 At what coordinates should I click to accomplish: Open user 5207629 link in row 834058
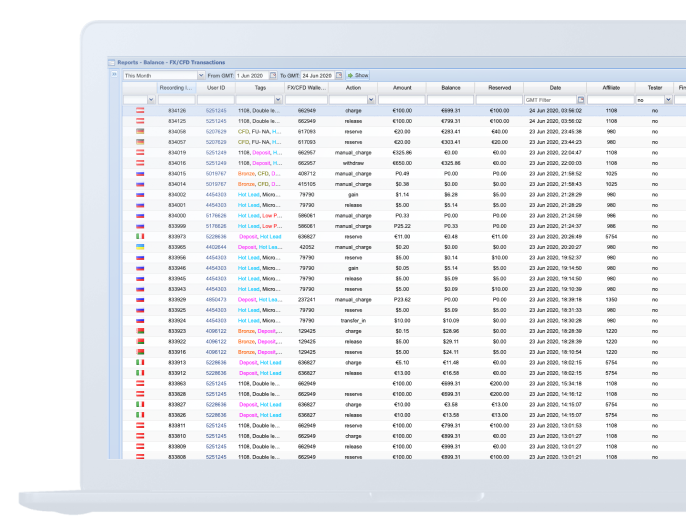216,132
